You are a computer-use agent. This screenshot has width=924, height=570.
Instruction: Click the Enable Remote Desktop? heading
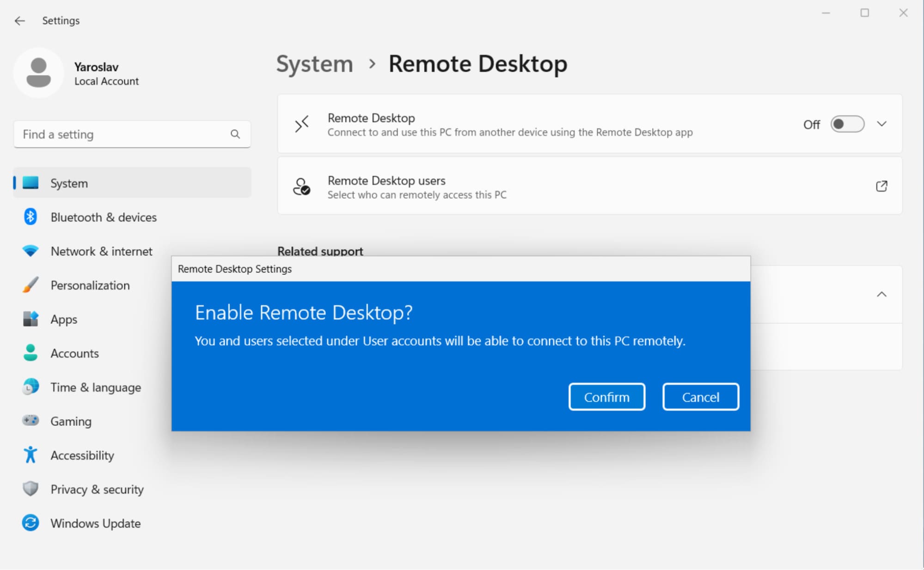click(x=304, y=313)
